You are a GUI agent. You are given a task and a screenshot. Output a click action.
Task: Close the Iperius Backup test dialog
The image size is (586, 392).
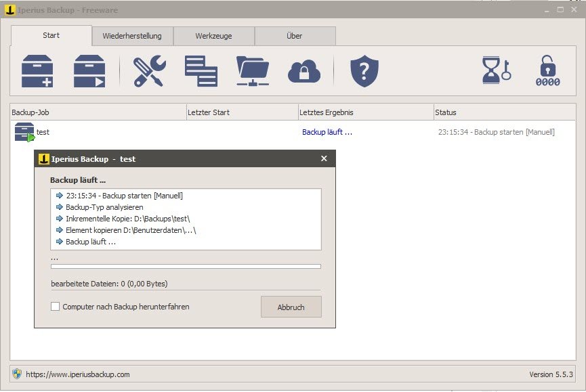click(324, 158)
